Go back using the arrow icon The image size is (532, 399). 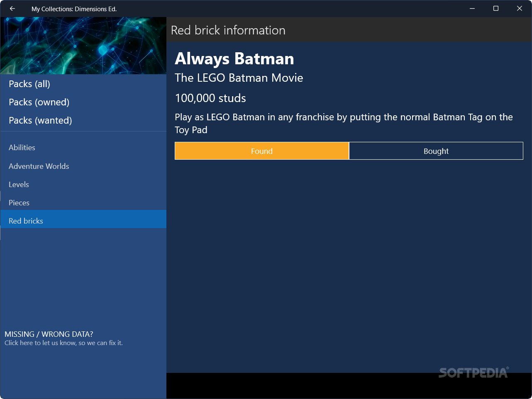click(x=12, y=9)
